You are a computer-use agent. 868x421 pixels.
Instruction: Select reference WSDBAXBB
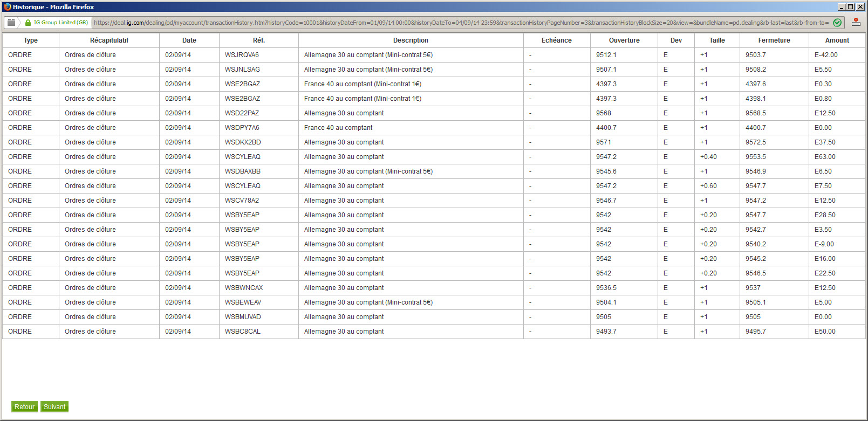[243, 171]
